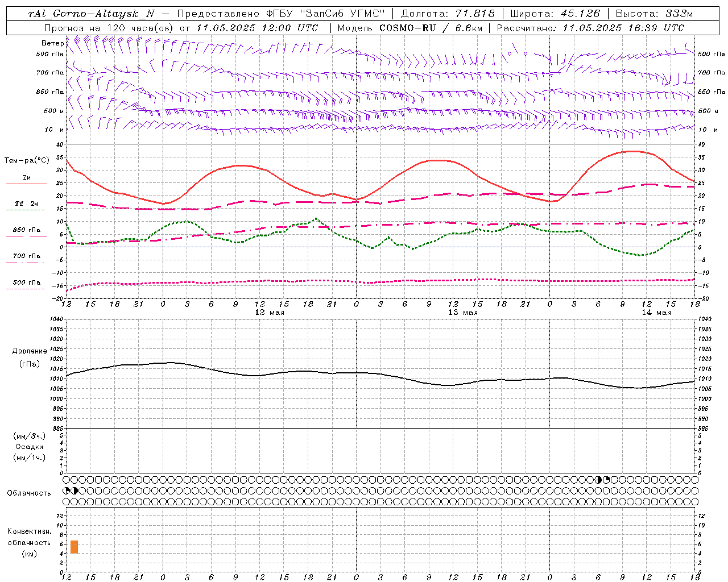The height and width of the screenshot is (582, 728).
Task: Click the Высота: 333м elevation text
Action: [655, 14]
